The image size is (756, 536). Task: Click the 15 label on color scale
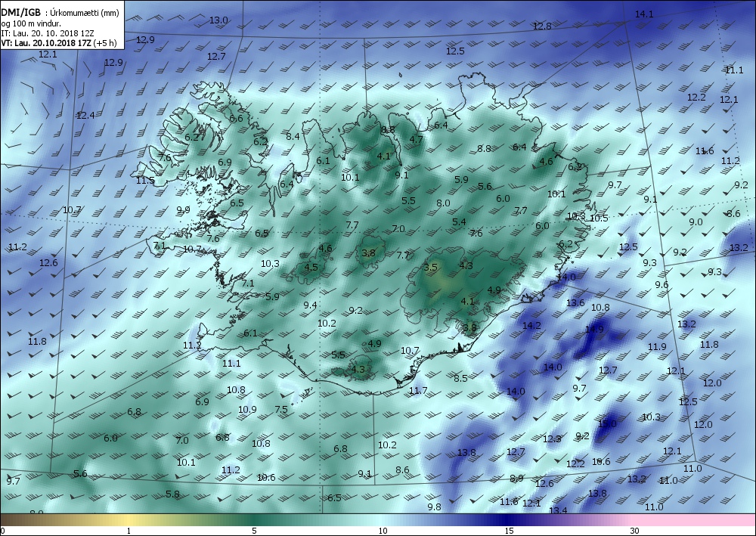click(509, 531)
